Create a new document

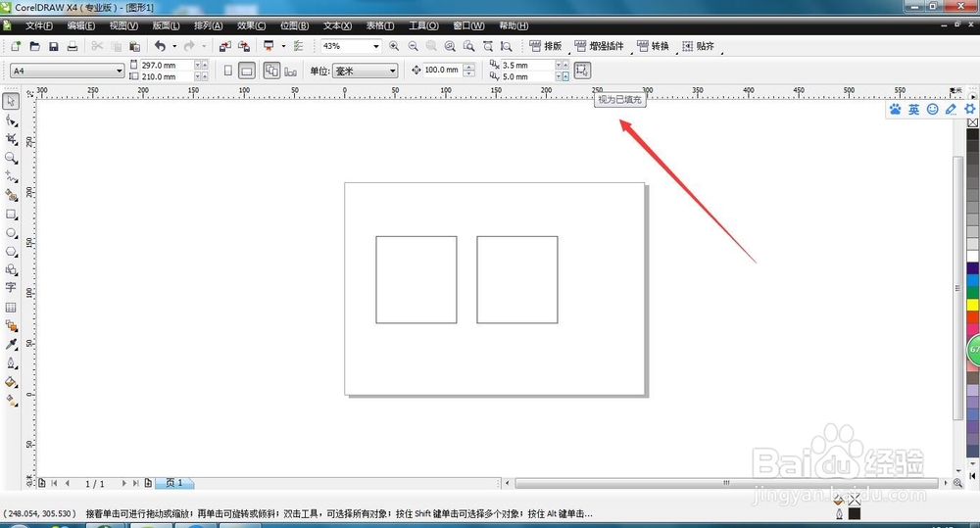click(x=16, y=46)
